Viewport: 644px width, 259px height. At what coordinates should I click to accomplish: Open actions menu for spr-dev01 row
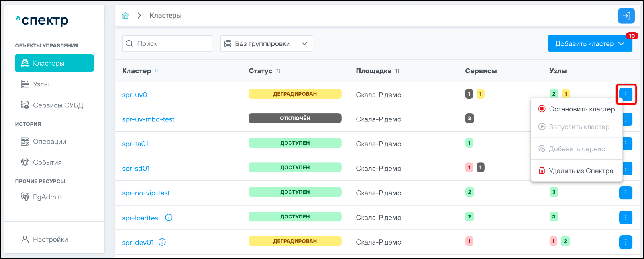tap(626, 242)
